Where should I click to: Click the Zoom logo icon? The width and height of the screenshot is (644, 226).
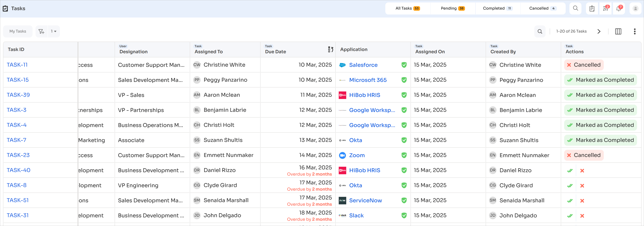342,155
